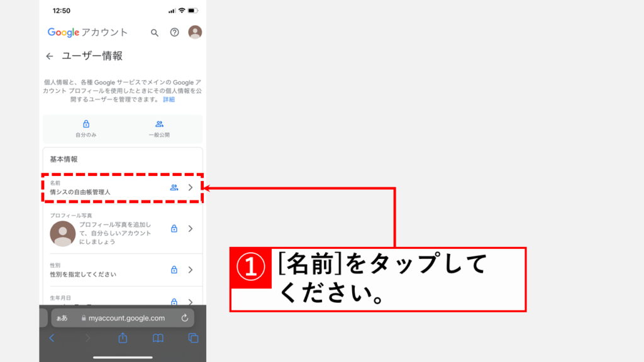Tap the lock icon in 性別 row
This screenshot has width=644, height=362.
coord(174,270)
